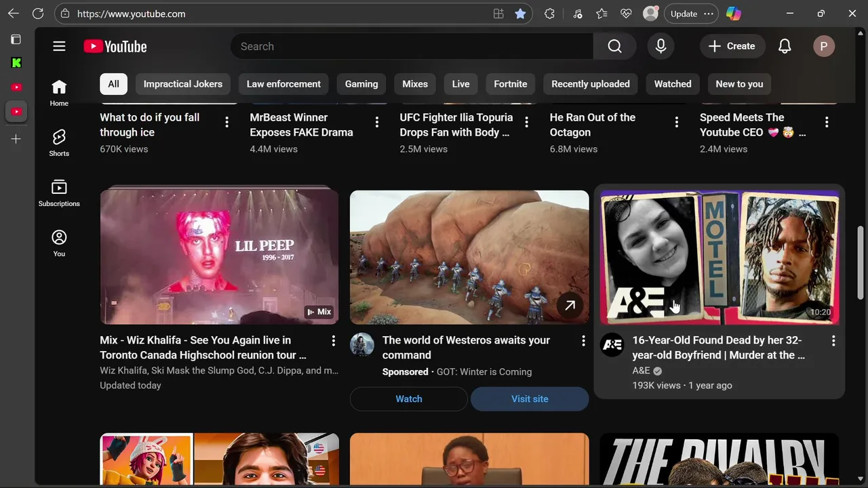The height and width of the screenshot is (488, 868).
Task: Open Shorts from the sidebar
Action: [59, 142]
